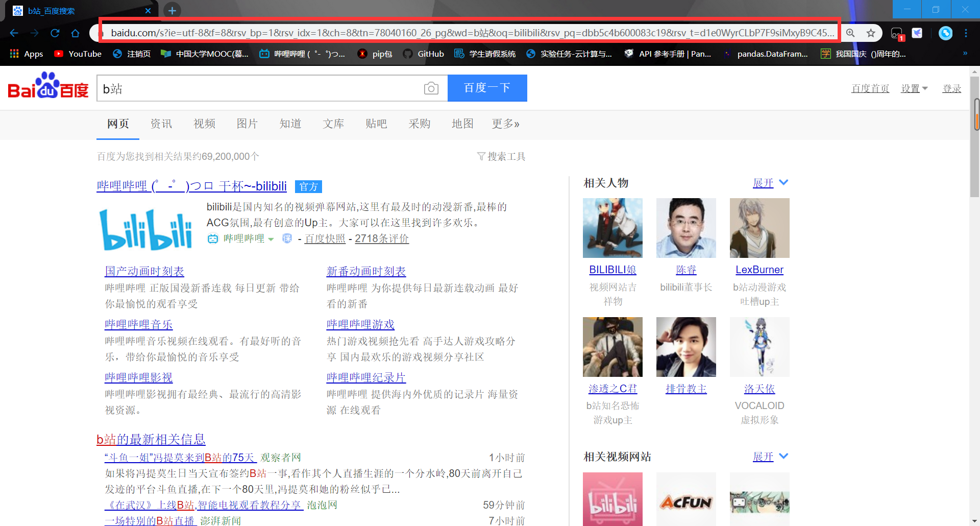The image size is (980, 526).
Task: Open the Chrome three-dot menu
Action: [966, 33]
